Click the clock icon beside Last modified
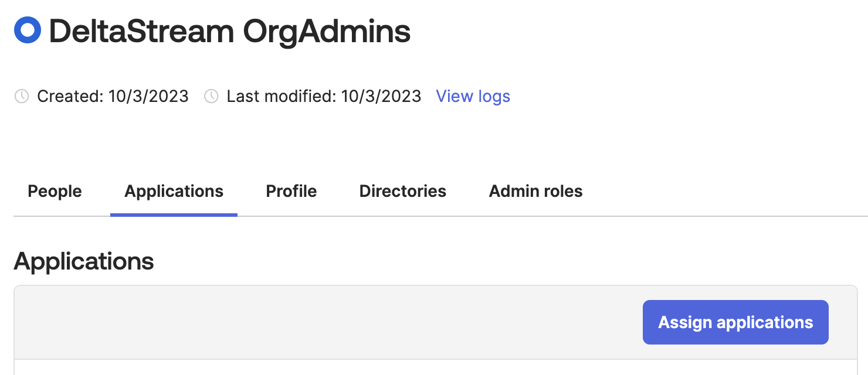This screenshot has height=375, width=868. point(211,96)
